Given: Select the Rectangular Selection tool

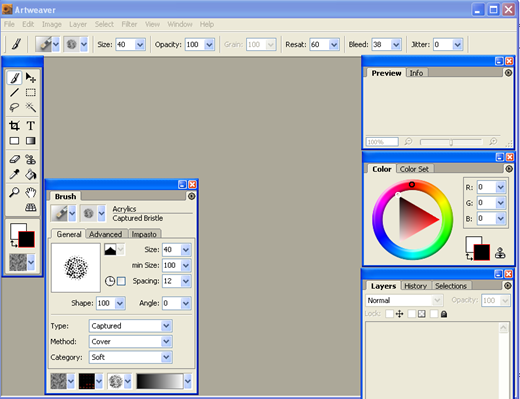Looking at the screenshot, I should (x=31, y=93).
